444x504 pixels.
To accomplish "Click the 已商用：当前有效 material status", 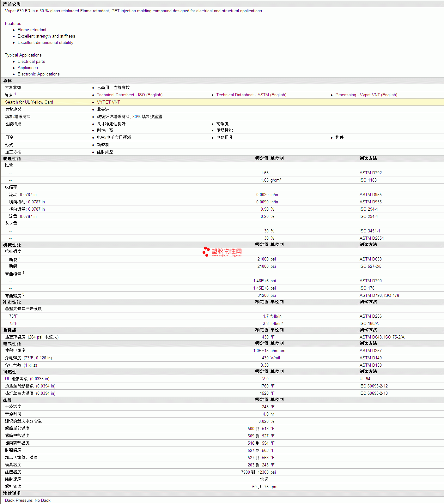I will click(113, 87).
